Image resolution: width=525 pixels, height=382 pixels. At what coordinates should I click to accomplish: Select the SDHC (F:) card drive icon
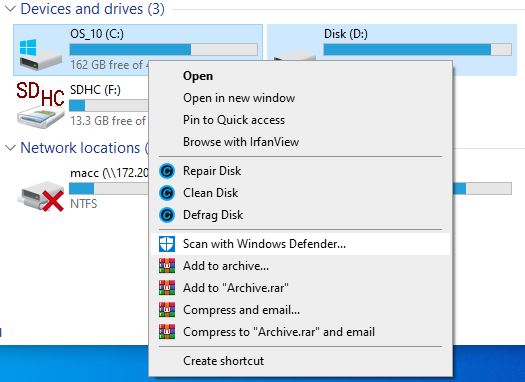(41, 105)
